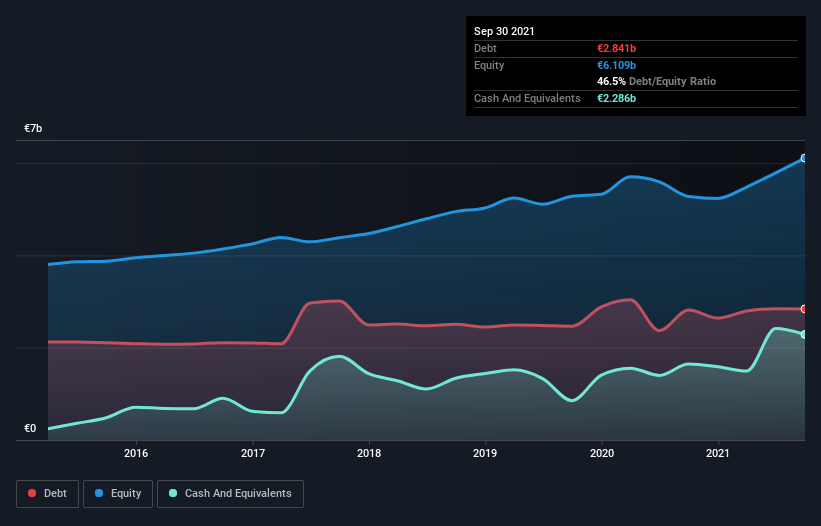The width and height of the screenshot is (821, 526).
Task: Click the Debt label in tooltip
Action: click(485, 48)
